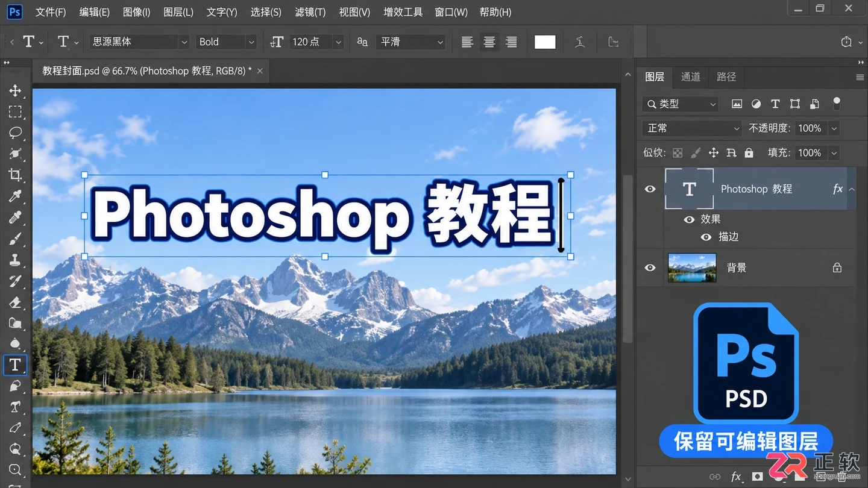Select the Move tool
This screenshot has height=488, width=868.
click(x=15, y=90)
